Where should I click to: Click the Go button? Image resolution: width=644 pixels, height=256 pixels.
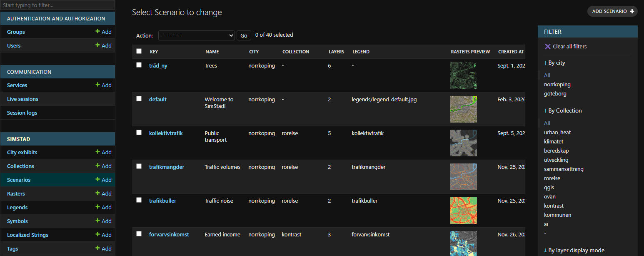click(x=244, y=35)
